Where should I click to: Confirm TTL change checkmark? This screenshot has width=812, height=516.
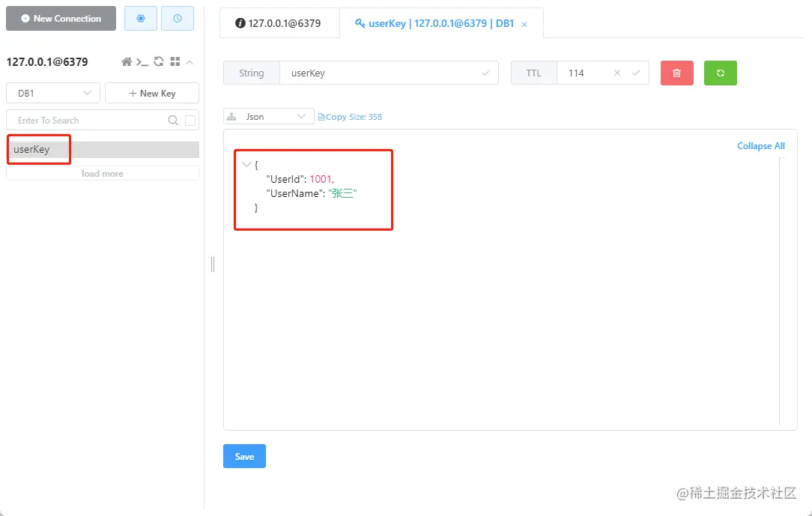click(x=636, y=73)
